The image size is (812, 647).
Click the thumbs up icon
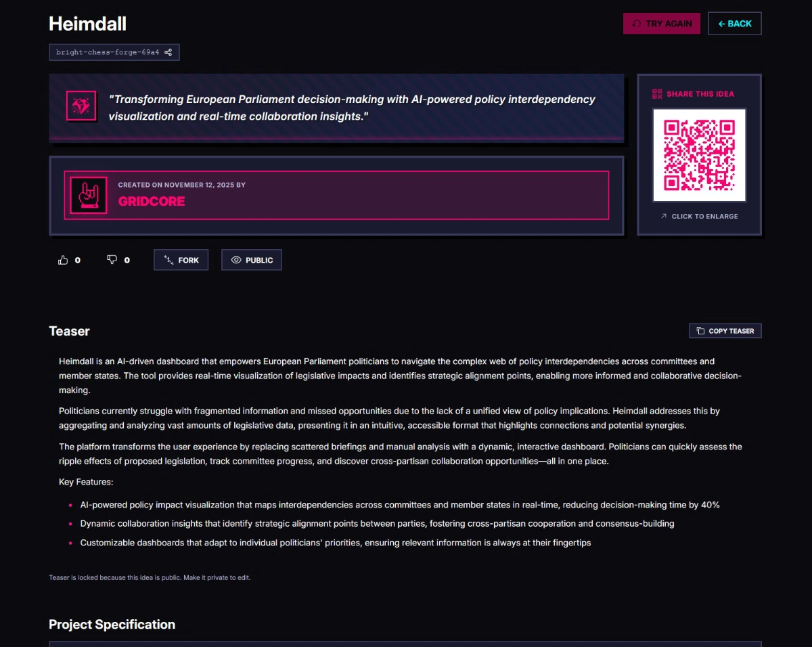63,260
